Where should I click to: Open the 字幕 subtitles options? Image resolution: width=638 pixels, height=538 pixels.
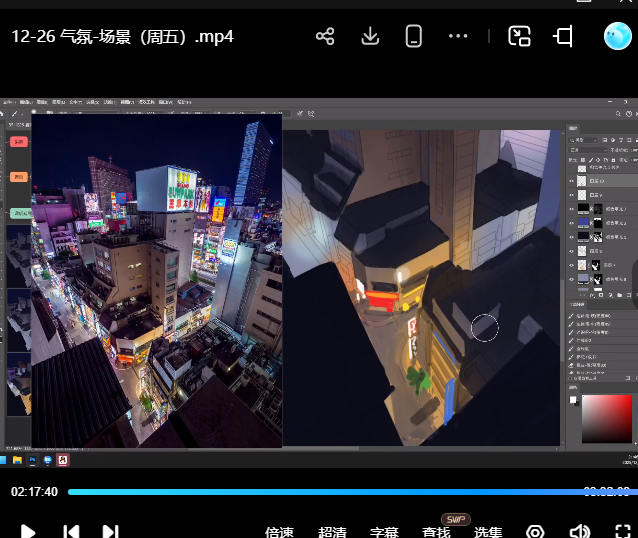pos(384,532)
